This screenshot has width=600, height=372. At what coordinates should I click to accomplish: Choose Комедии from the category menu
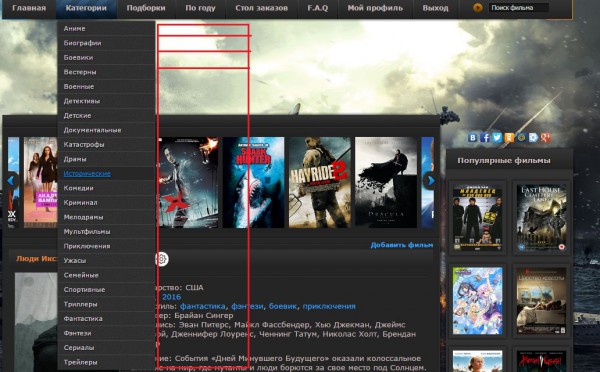(78, 188)
